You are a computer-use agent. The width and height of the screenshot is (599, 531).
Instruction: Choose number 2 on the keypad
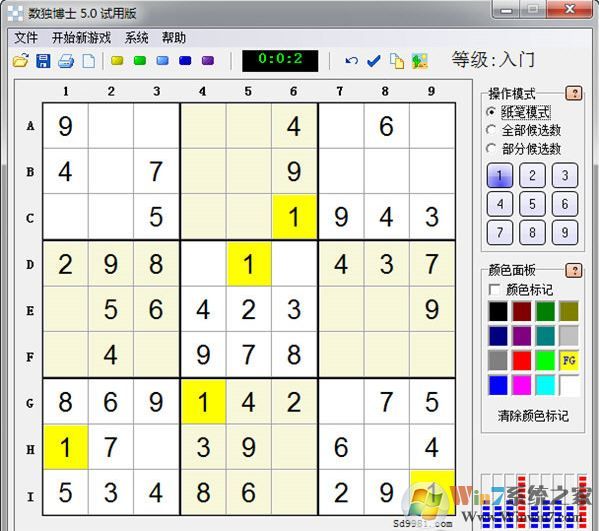[532, 175]
